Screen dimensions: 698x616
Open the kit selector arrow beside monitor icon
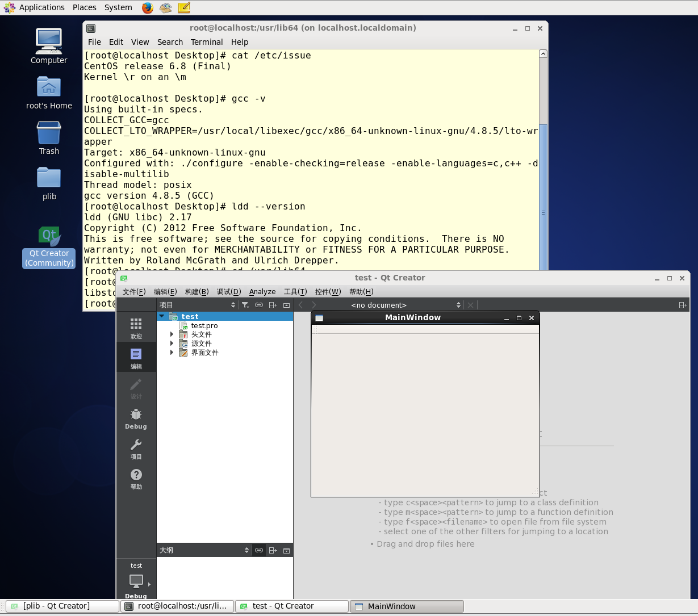(149, 584)
